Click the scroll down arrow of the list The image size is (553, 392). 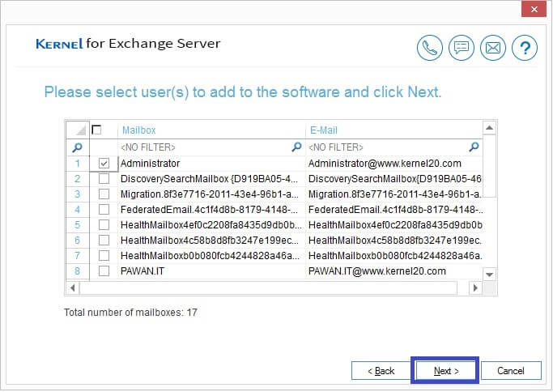pos(489,274)
